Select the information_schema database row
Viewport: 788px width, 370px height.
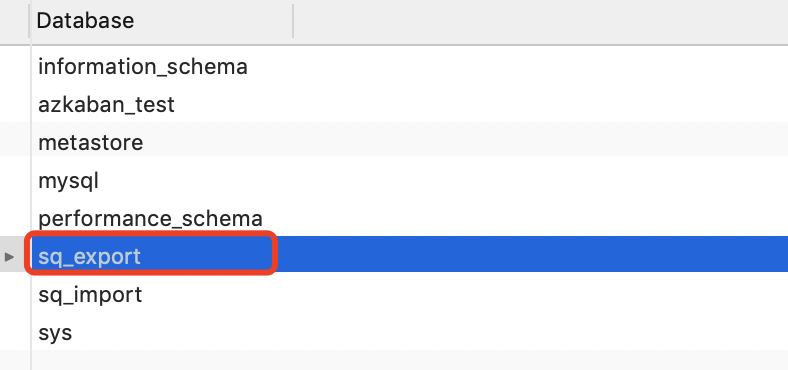(409, 66)
